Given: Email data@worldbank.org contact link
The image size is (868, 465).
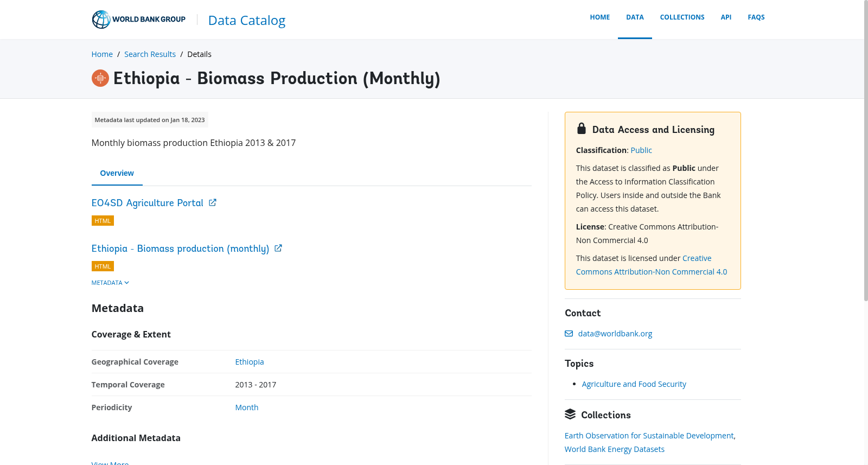Looking at the screenshot, I should tap(615, 334).
